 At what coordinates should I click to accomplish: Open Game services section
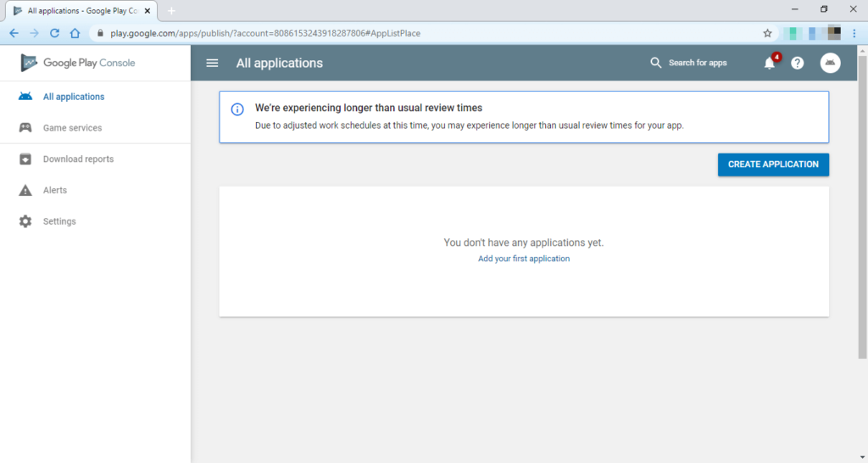click(73, 128)
